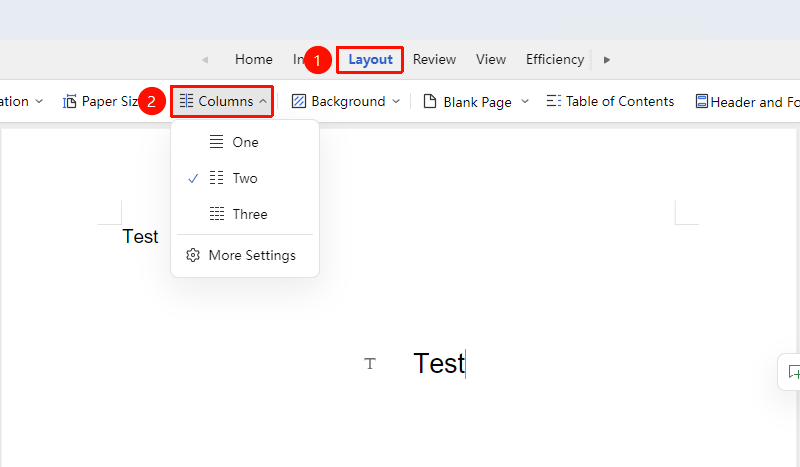Switch to the Layout tab

[x=370, y=60]
